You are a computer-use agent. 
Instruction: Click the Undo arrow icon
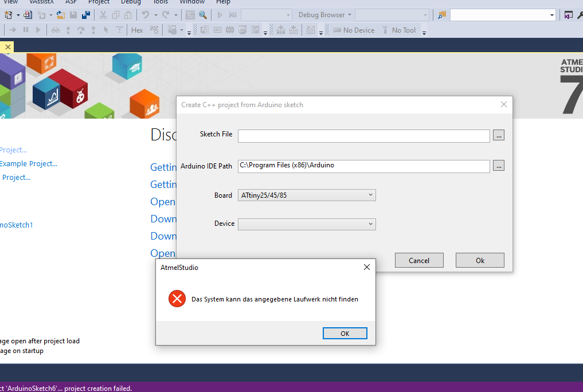point(146,15)
